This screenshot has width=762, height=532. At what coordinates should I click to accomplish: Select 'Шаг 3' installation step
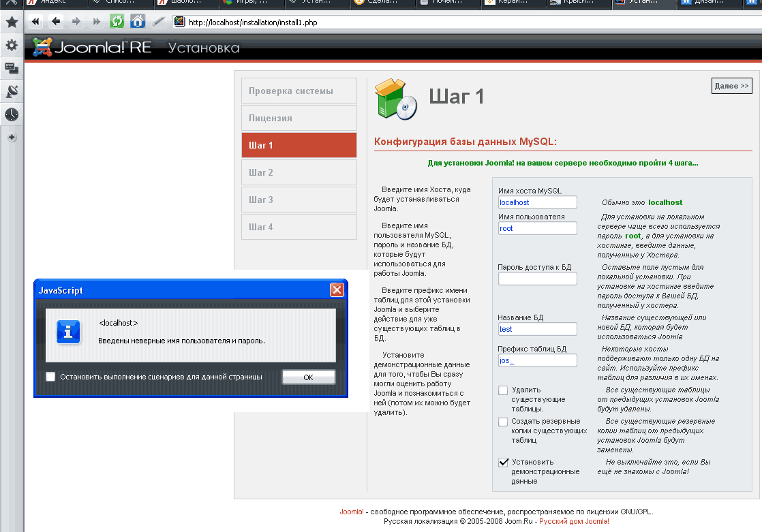299,200
